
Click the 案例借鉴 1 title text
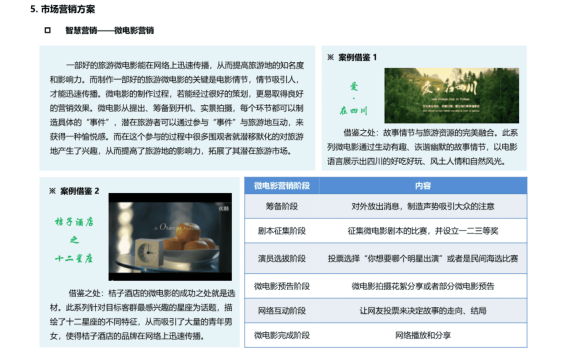(x=357, y=57)
